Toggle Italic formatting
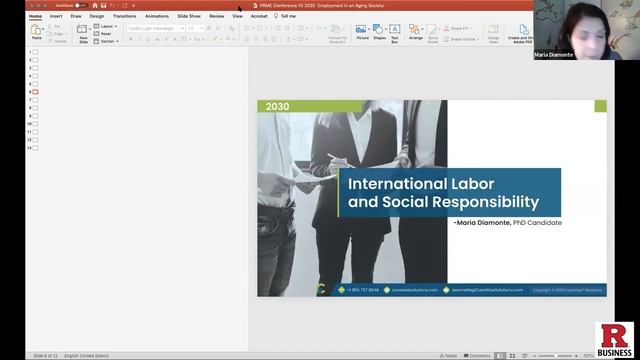The height and width of the screenshot is (360, 640). (x=140, y=39)
